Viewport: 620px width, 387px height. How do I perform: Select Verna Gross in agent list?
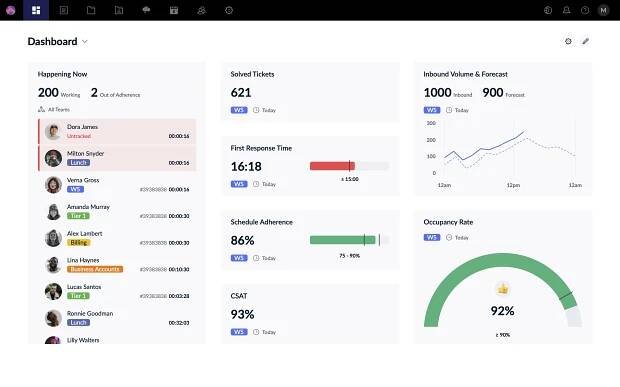[117, 185]
